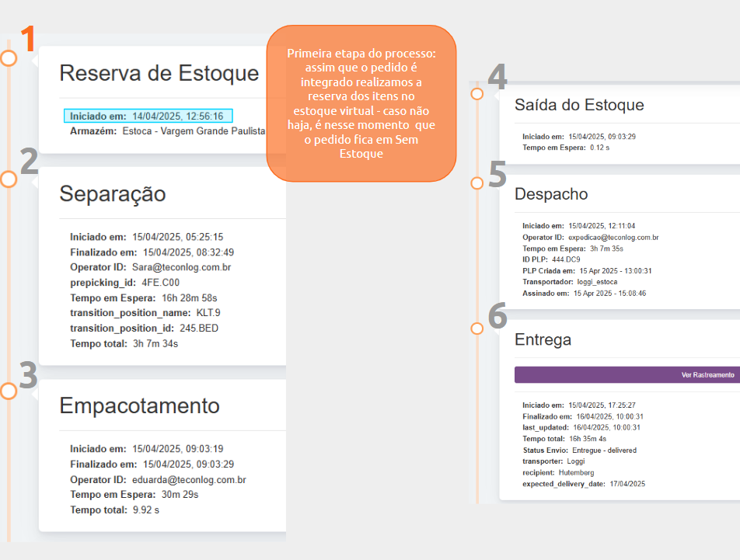Select the Despacho timeline circle marker
740x560 pixels.
477,183
